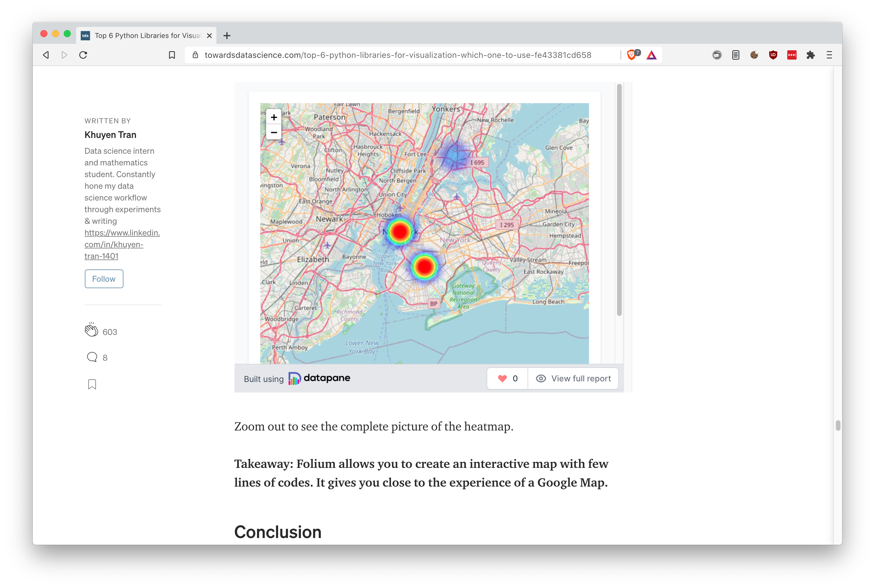This screenshot has height=588, width=875.
Task: Open the LinkedIn profile link
Action: pyautogui.click(x=122, y=244)
